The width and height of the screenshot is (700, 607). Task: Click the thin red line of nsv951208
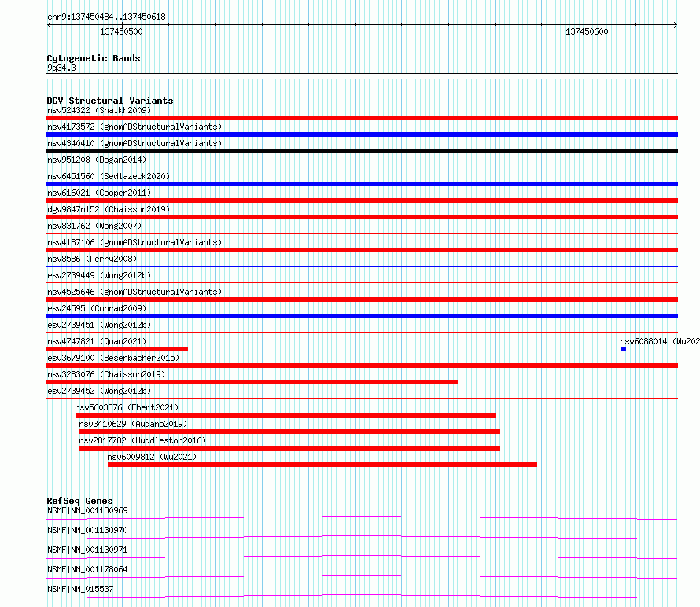[x=362, y=167]
